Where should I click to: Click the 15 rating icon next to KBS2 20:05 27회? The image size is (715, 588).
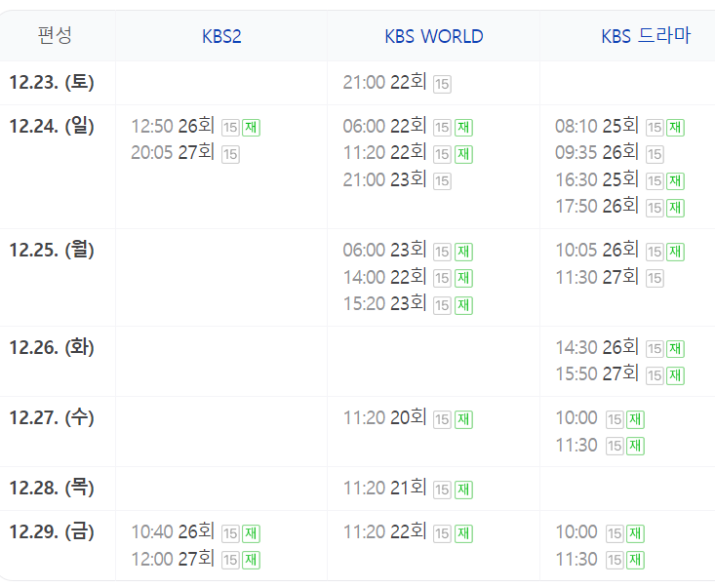230,154
